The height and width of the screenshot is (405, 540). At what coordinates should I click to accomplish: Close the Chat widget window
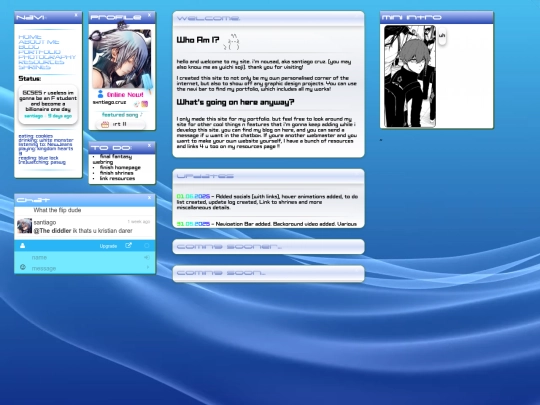point(149,198)
